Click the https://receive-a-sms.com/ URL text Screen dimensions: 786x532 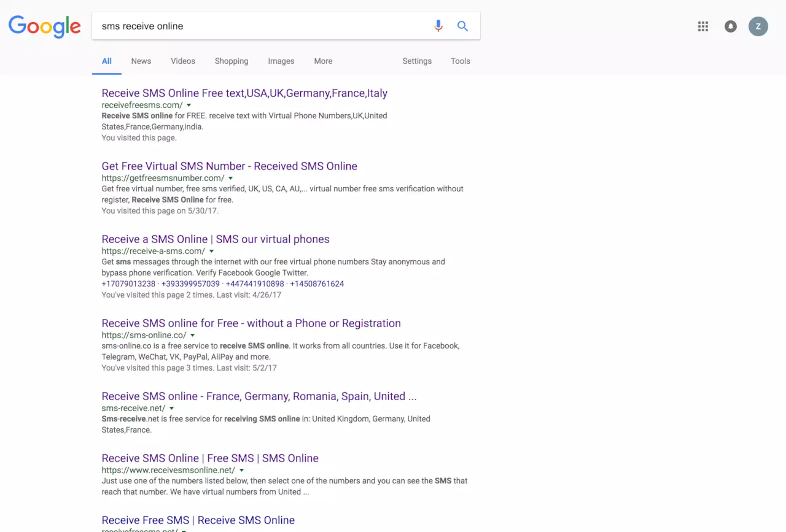pos(154,252)
